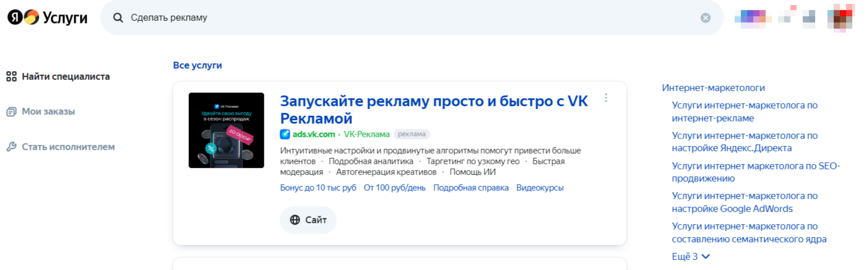
Task: Click the 'реклама' label badge
Action: tap(412, 134)
